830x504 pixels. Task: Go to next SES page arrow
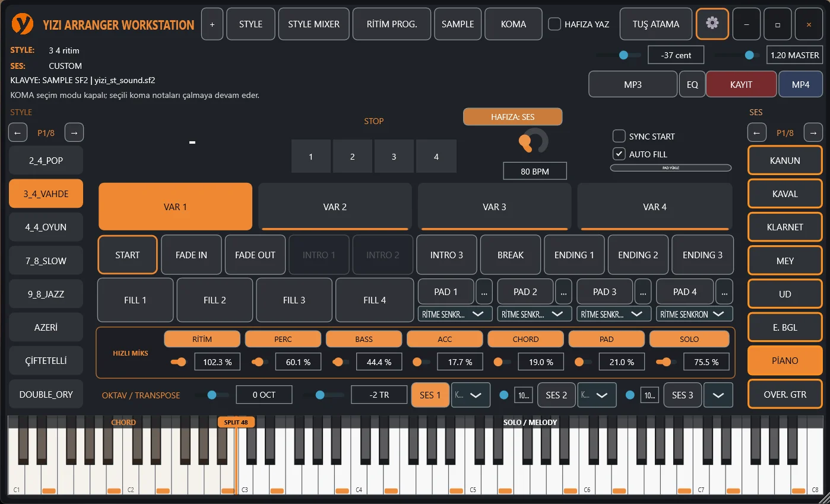pyautogui.click(x=813, y=133)
